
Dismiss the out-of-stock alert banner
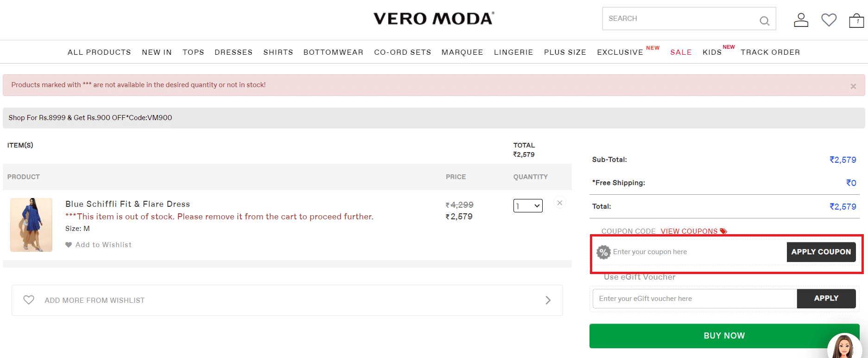(853, 86)
